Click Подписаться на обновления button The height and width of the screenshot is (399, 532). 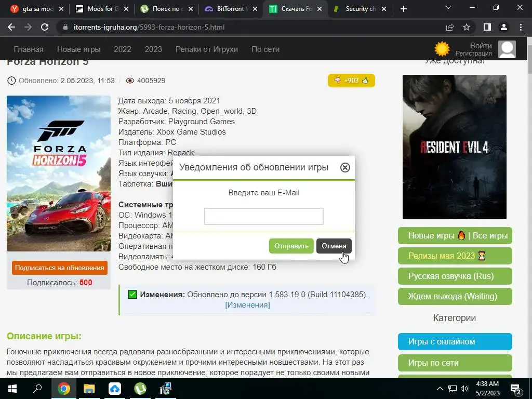pyautogui.click(x=59, y=268)
